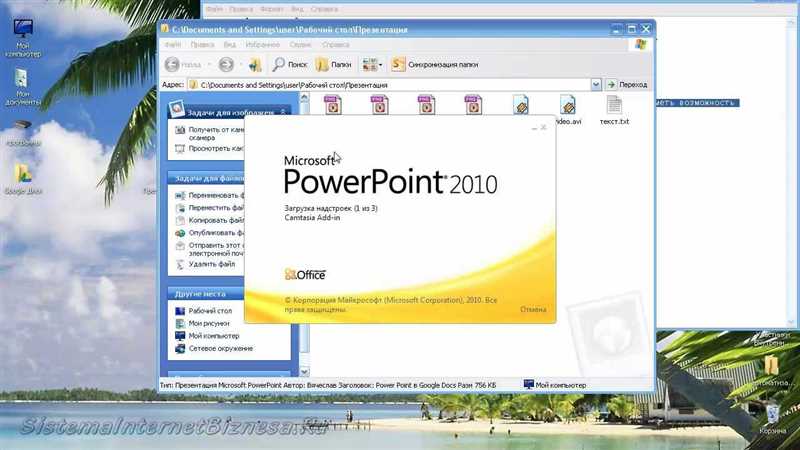This screenshot has height=450, width=800.
Task: Click task pane scrollbar up arrow
Action: coord(305,97)
